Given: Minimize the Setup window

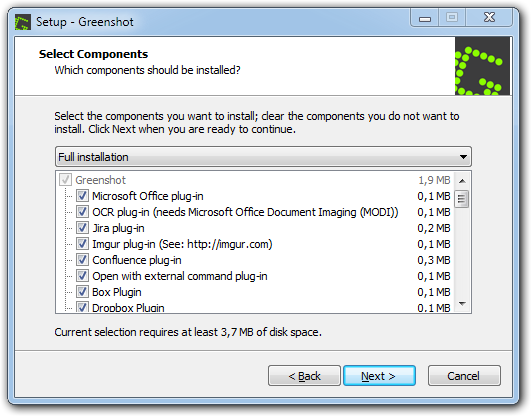Looking at the screenshot, I should point(425,18).
